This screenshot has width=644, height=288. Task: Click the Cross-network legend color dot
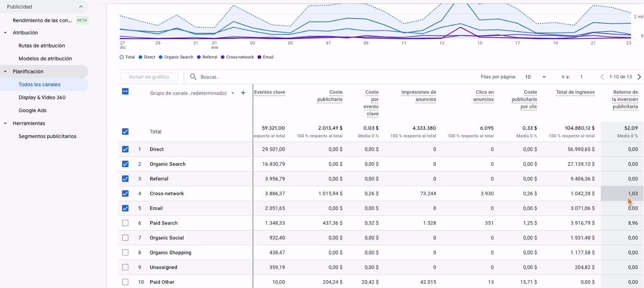[223, 57]
